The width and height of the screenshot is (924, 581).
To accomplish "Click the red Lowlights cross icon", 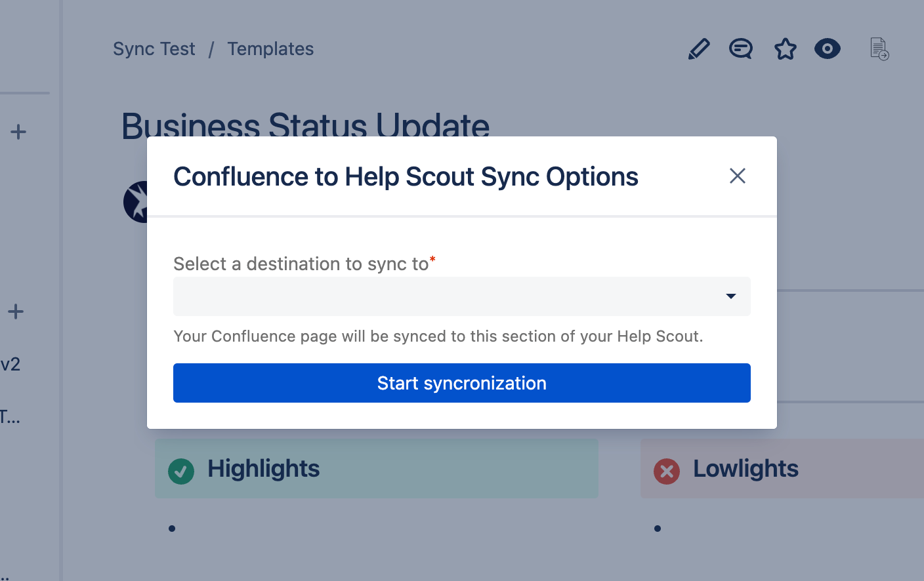I will coord(667,471).
